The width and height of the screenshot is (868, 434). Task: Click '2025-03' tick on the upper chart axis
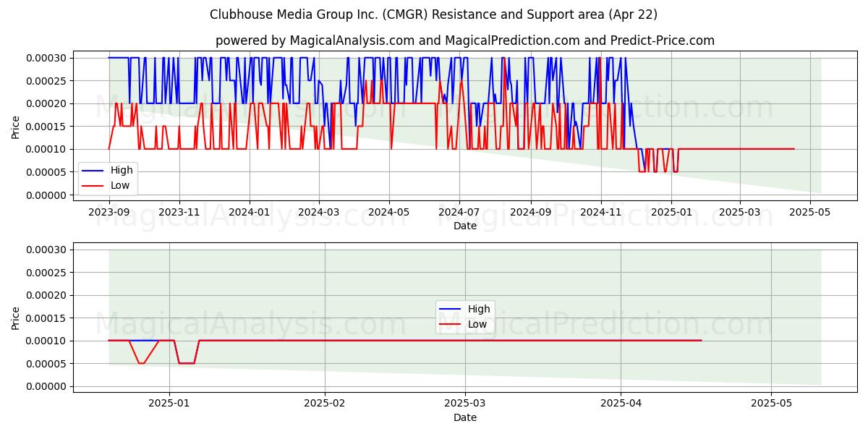tap(739, 213)
